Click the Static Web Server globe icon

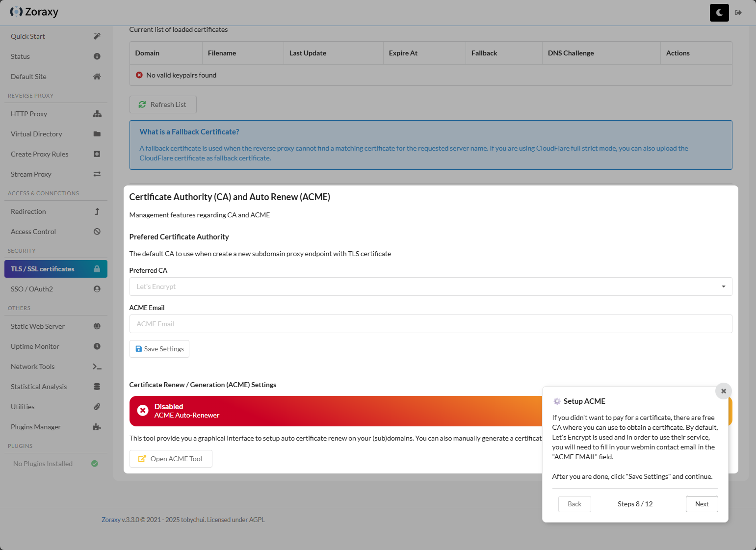tap(97, 326)
